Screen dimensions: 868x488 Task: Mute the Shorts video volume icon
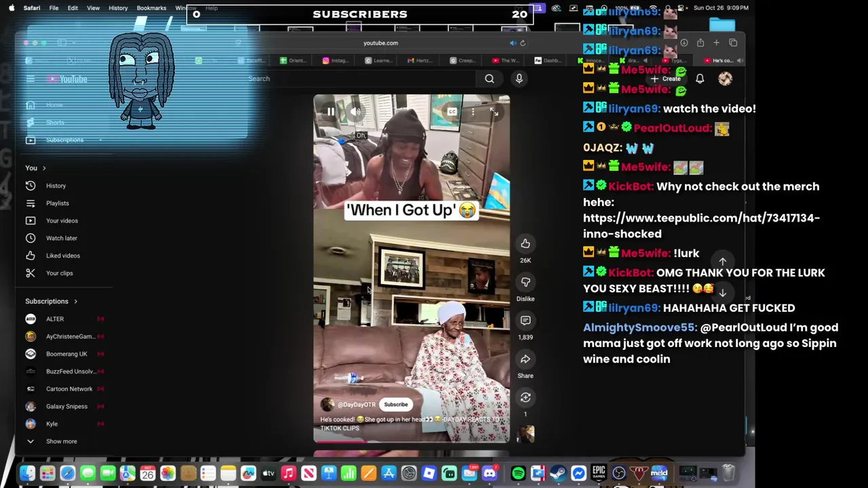[x=355, y=112]
